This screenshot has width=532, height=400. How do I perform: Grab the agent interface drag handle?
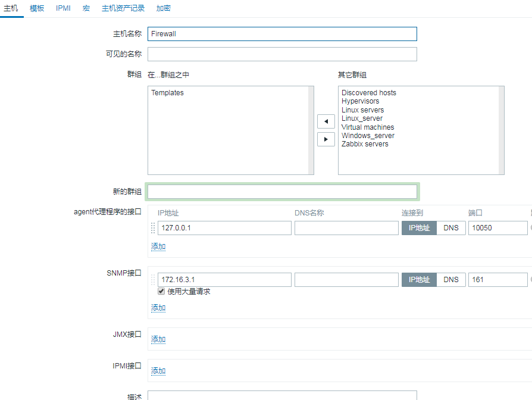(153, 228)
